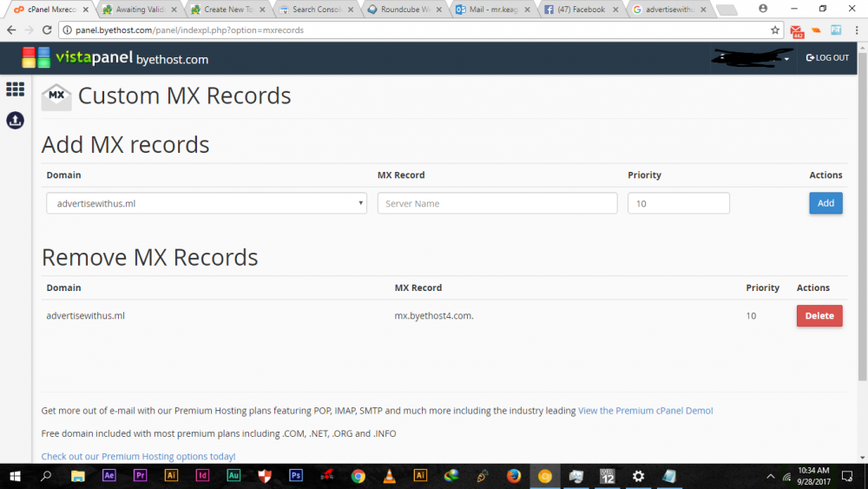Click the orange extension icon
This screenshot has height=489, width=868.
[816, 30]
